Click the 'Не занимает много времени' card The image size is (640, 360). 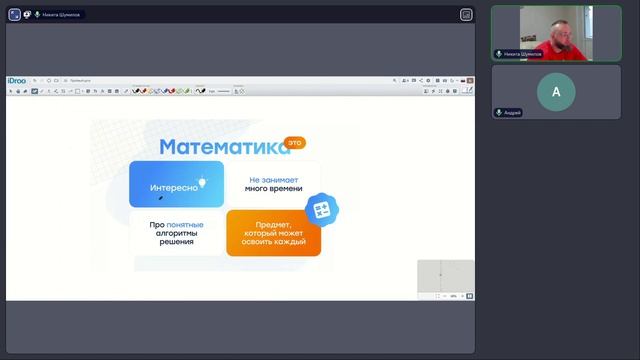pos(273,184)
